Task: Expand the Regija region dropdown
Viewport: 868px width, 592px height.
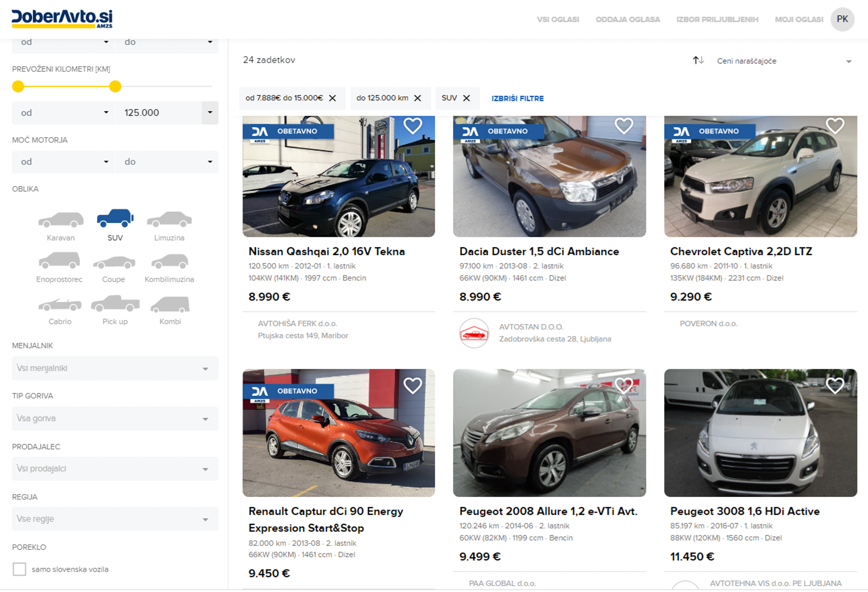Action: pyautogui.click(x=115, y=519)
